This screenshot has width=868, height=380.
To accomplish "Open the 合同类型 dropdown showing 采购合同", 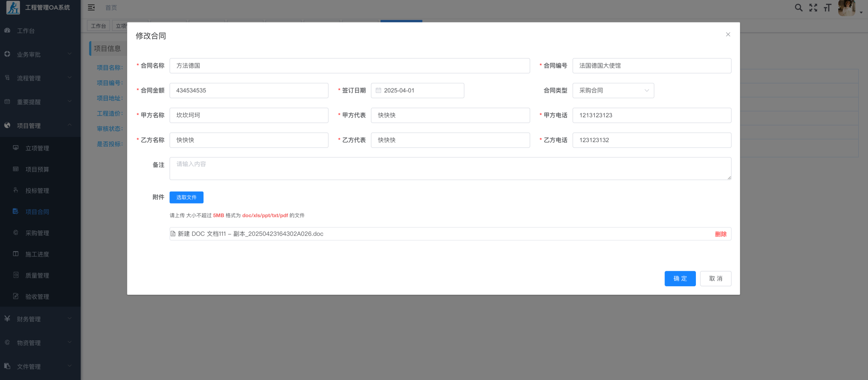I will [x=613, y=91].
